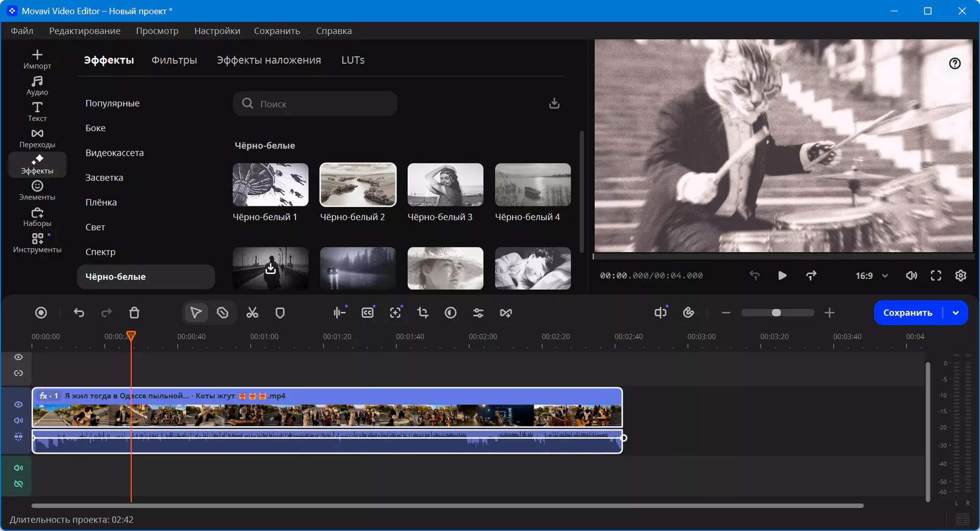Mute the separate audio track

click(x=18, y=468)
